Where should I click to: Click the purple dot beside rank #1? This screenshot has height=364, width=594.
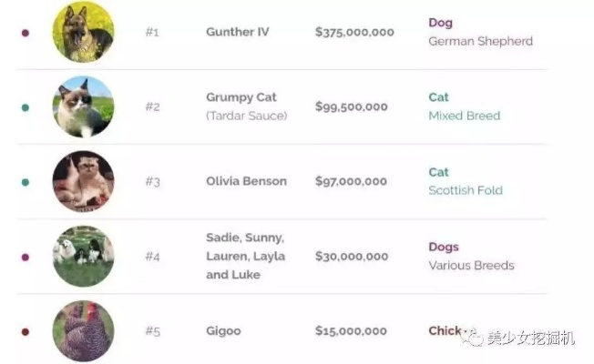coord(26,33)
